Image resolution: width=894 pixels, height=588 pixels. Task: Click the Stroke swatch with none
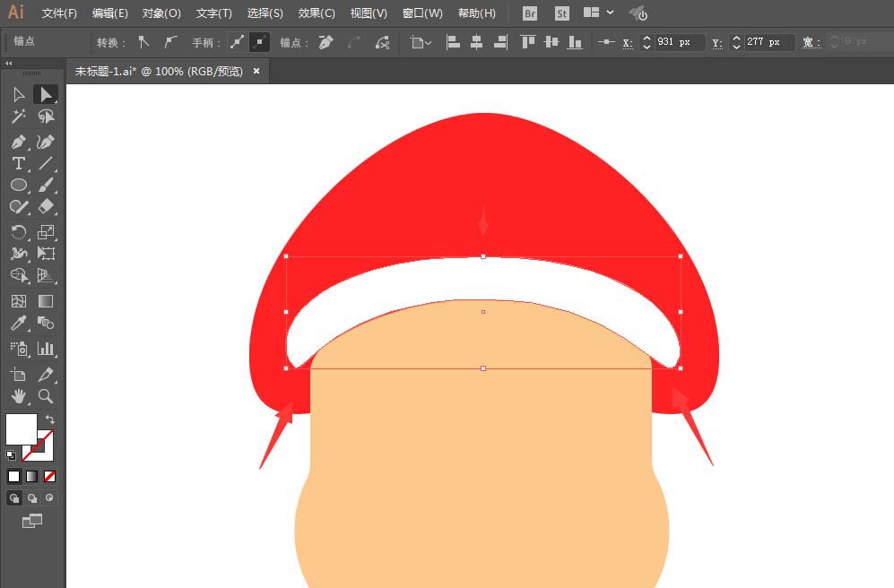[45, 453]
